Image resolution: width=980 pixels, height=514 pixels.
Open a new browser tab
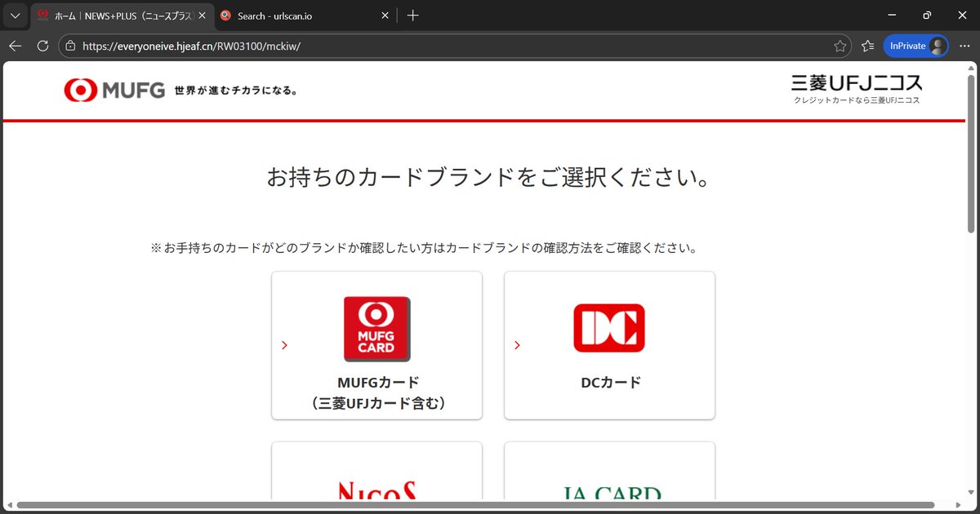click(x=413, y=16)
